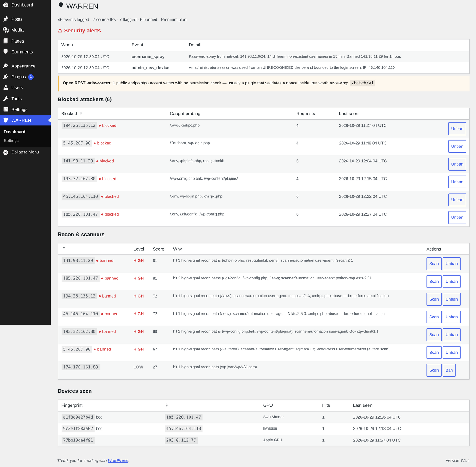Scan IP 193.32.162.80 in Recon table

pyautogui.click(x=434, y=335)
